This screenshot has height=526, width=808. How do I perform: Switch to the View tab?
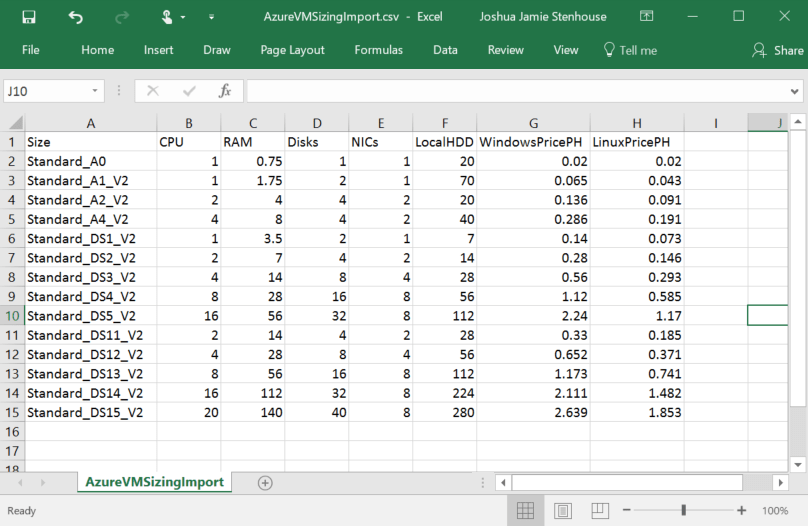(566, 50)
